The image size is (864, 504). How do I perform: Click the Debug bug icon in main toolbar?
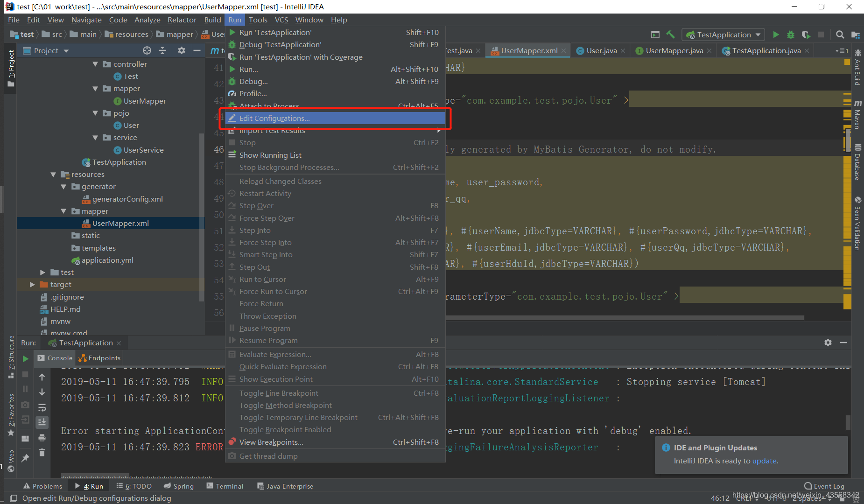tap(791, 35)
